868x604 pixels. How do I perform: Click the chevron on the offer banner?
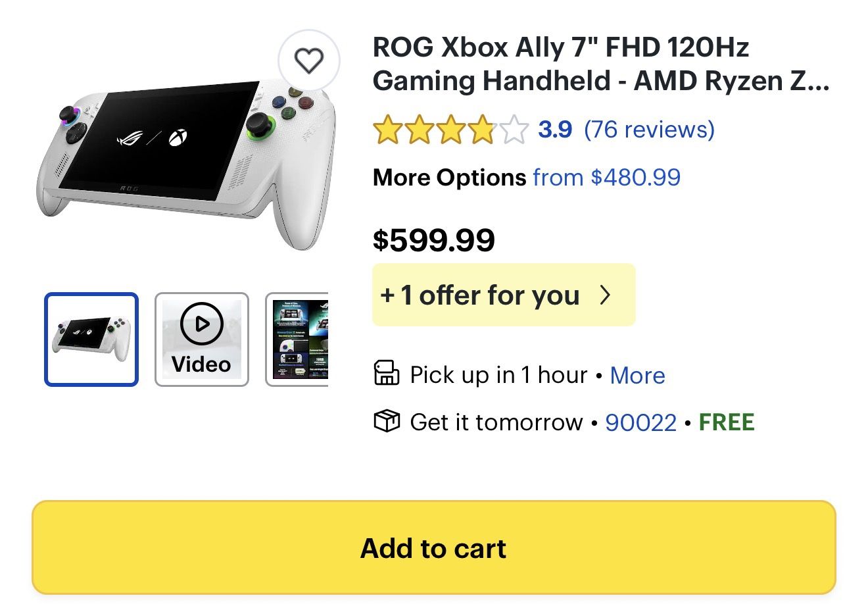pyautogui.click(x=606, y=295)
